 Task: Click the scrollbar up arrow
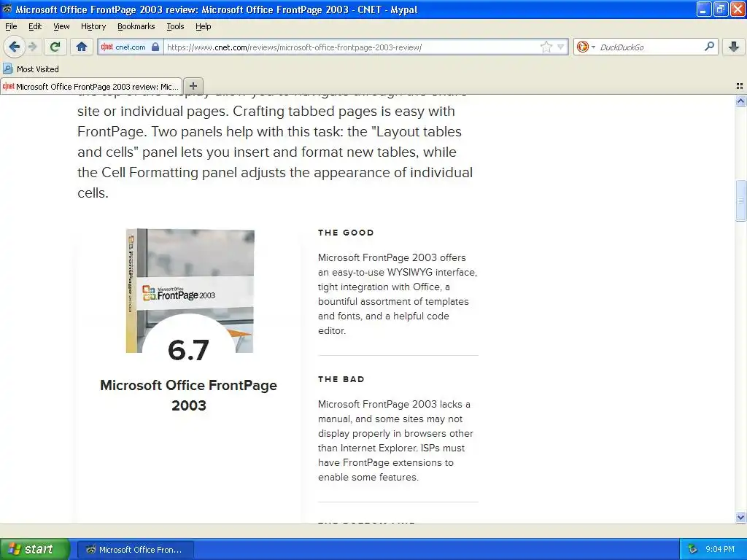740,101
